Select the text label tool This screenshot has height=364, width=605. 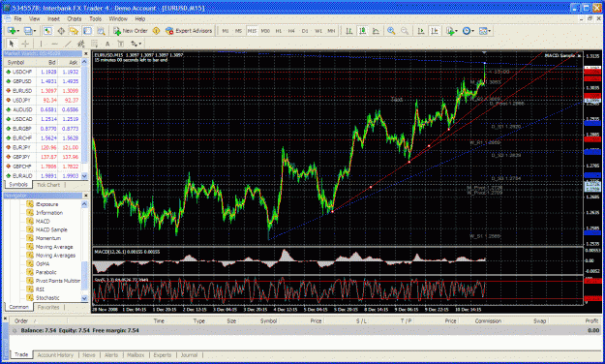click(121, 44)
